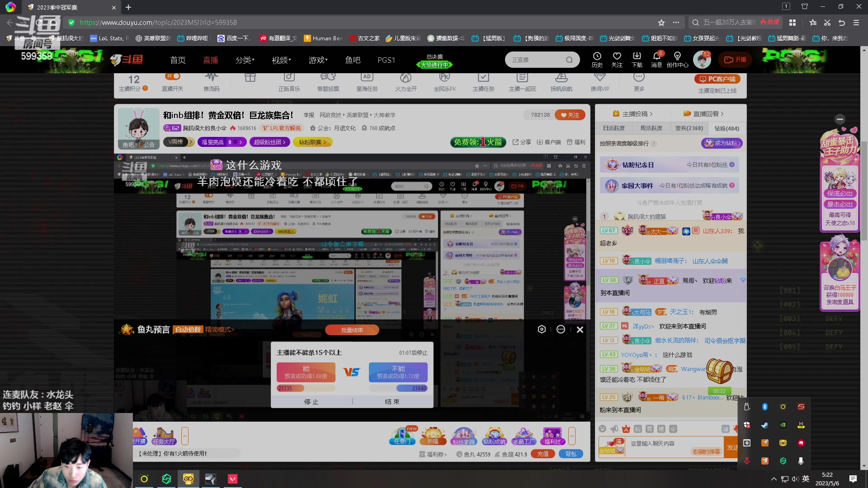Screen dimensions: 868x488
Task: Go to the 首页 home tab
Action: point(178,60)
